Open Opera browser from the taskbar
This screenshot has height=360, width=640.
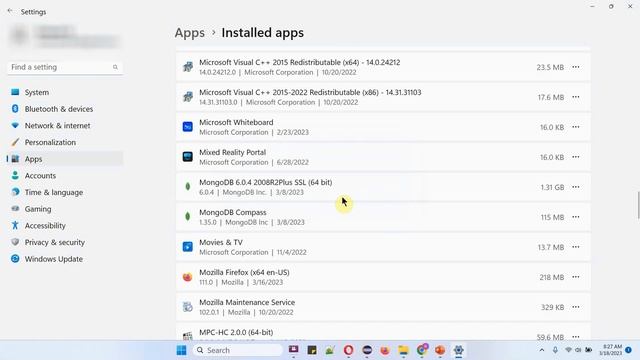pos(348,350)
